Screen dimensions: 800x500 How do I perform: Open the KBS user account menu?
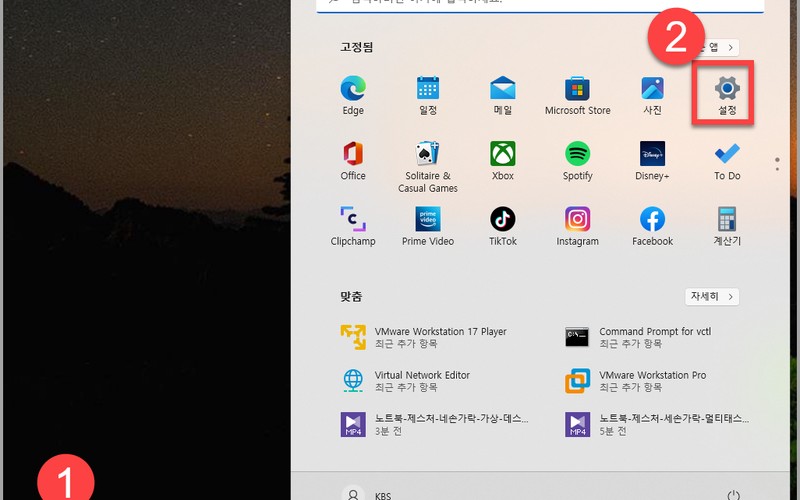click(366, 495)
